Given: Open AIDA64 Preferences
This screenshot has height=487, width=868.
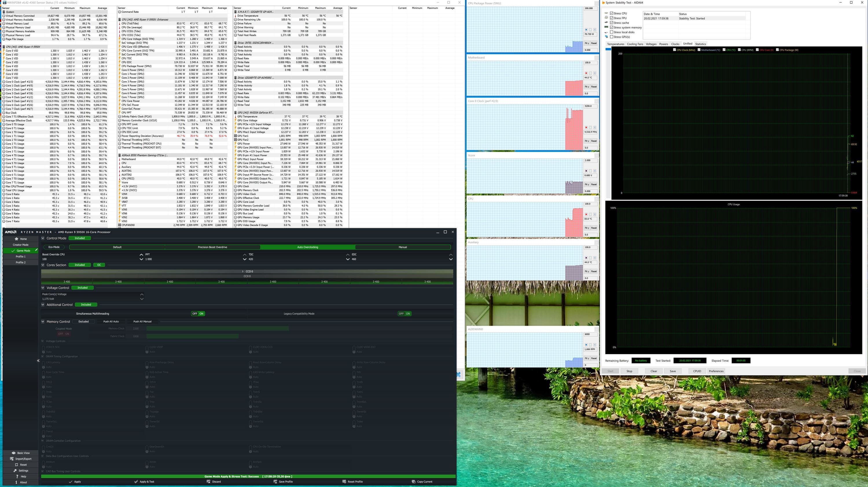Looking at the screenshot, I should (x=716, y=371).
